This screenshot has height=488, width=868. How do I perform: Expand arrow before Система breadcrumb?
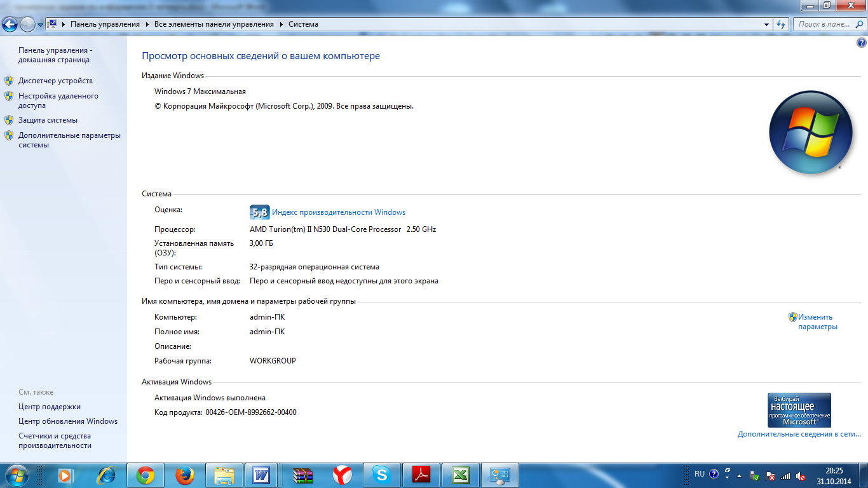tap(281, 24)
